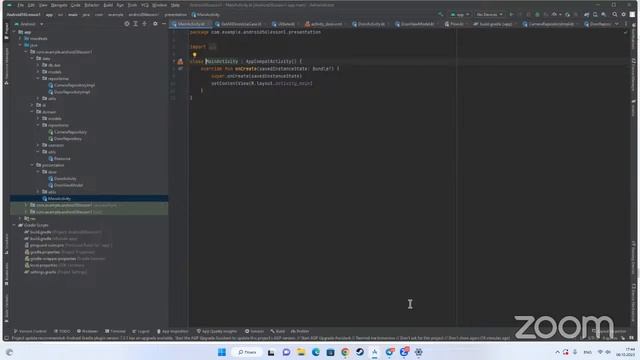Open the App Inspection tool window

pos(173,331)
